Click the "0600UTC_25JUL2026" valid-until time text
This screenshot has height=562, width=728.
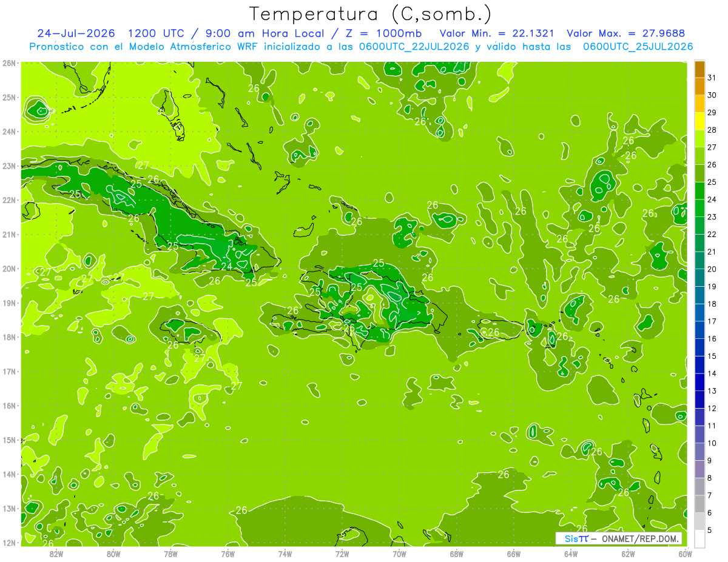[x=638, y=47]
